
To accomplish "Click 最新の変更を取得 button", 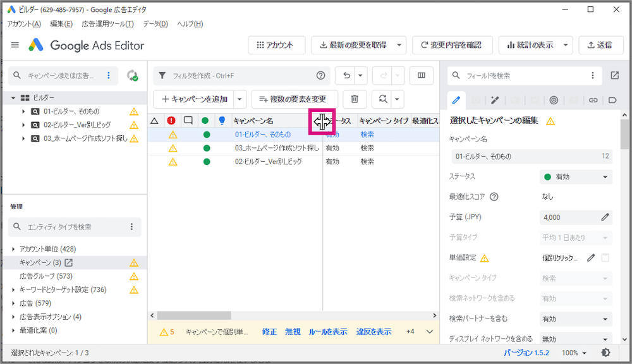I will point(352,45).
